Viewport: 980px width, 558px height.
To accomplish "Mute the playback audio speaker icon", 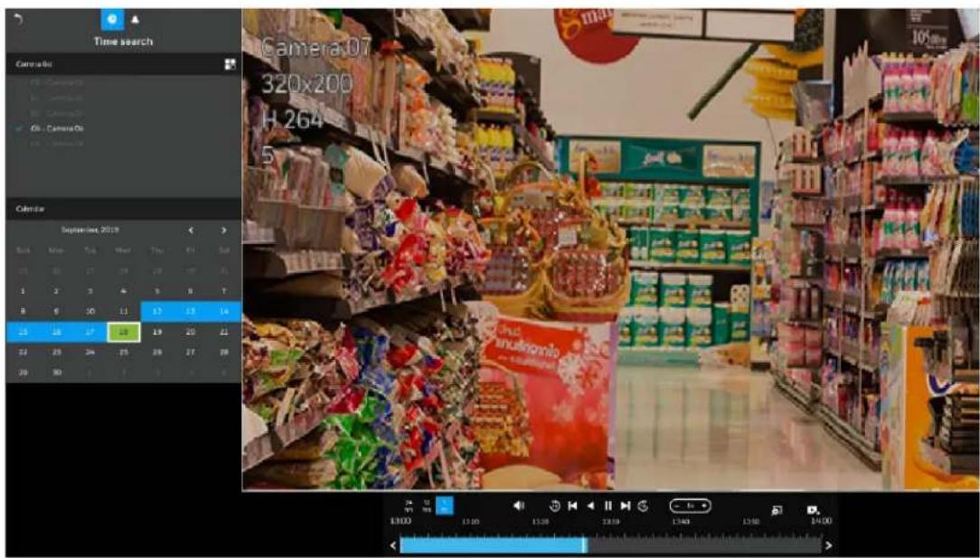I will pos(519,506).
